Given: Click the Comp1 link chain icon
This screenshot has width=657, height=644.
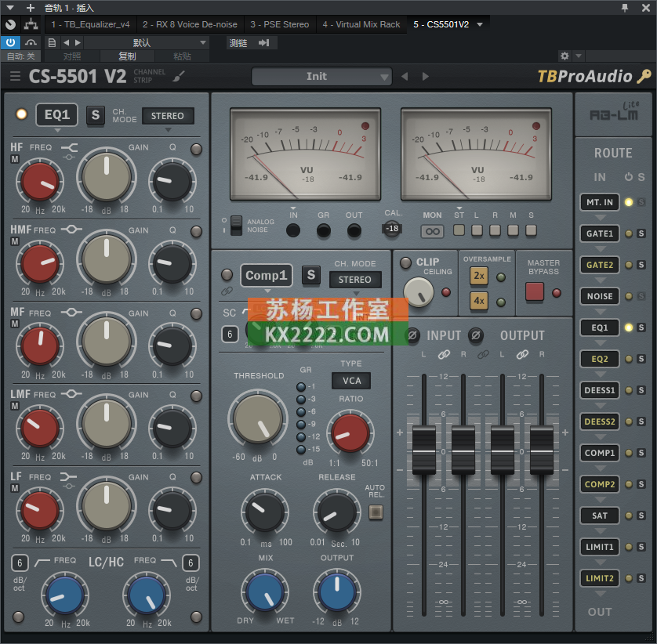Looking at the screenshot, I should pos(227,291).
